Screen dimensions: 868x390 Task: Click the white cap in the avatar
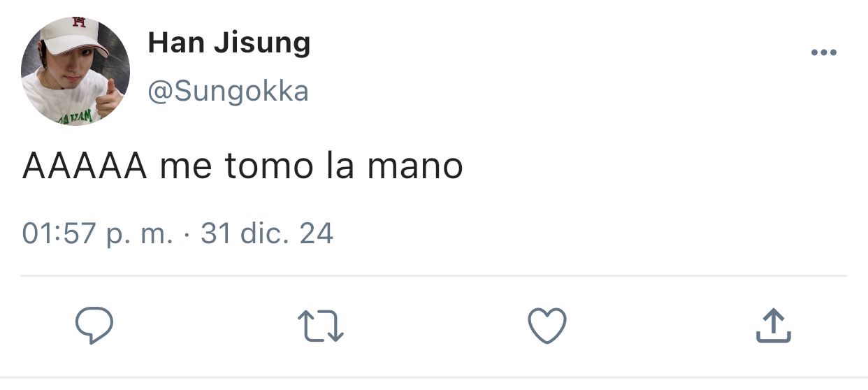pyautogui.click(x=74, y=36)
